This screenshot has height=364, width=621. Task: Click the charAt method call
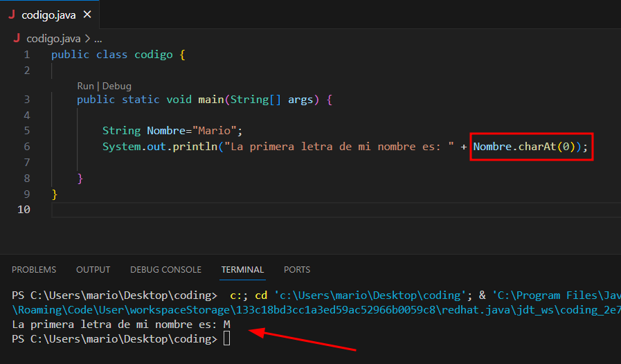(x=537, y=147)
